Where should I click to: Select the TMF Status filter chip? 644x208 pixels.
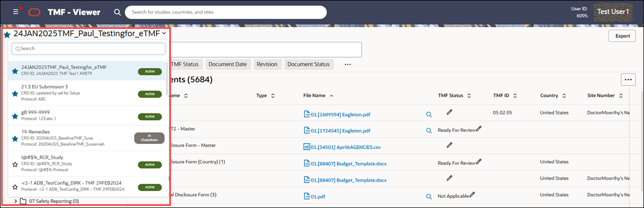coord(185,64)
